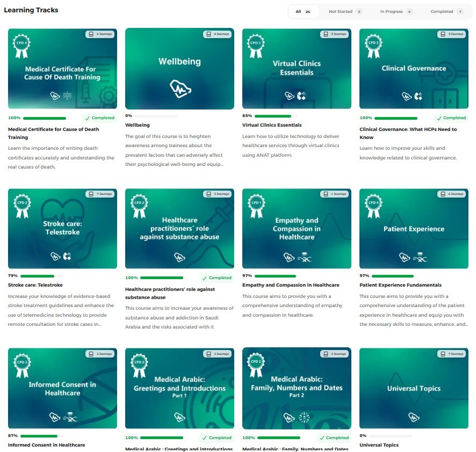Screen dimensions: 476x452
Task: Open the Wellbeing course title link
Action: tap(137, 125)
